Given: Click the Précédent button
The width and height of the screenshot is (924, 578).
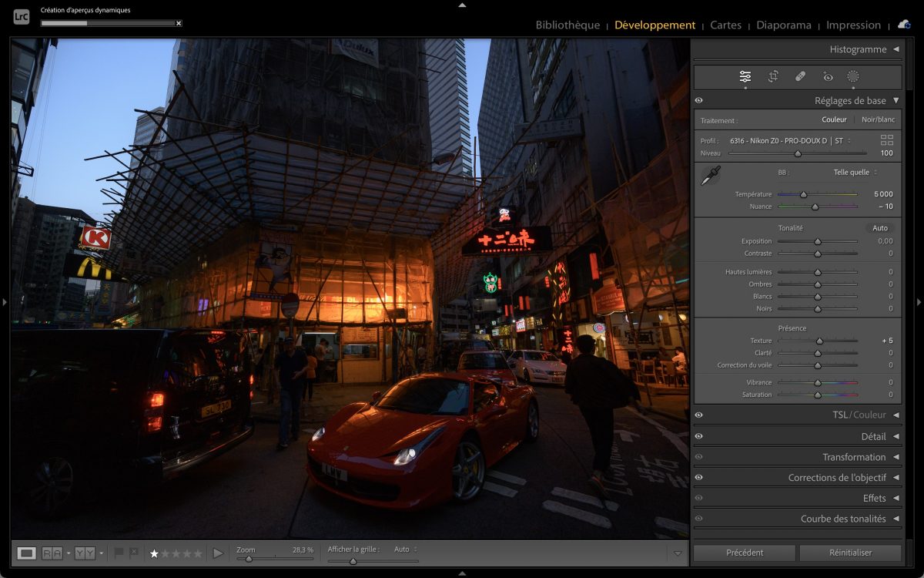Looking at the screenshot, I should (744, 553).
